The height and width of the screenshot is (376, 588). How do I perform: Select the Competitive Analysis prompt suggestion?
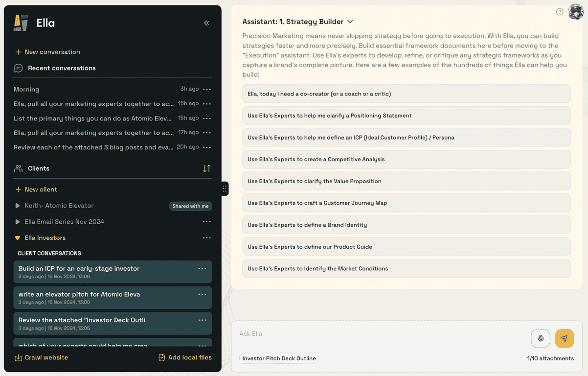(406, 159)
